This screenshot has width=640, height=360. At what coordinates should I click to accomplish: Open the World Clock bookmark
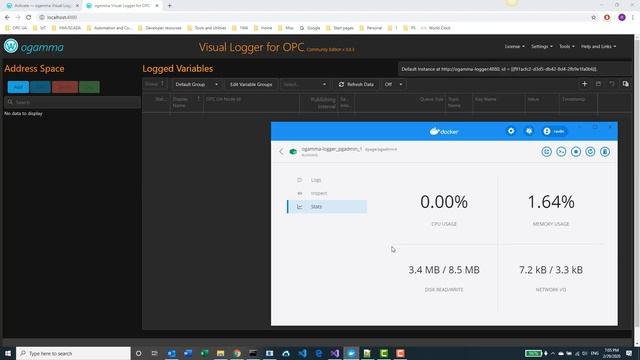click(436, 28)
